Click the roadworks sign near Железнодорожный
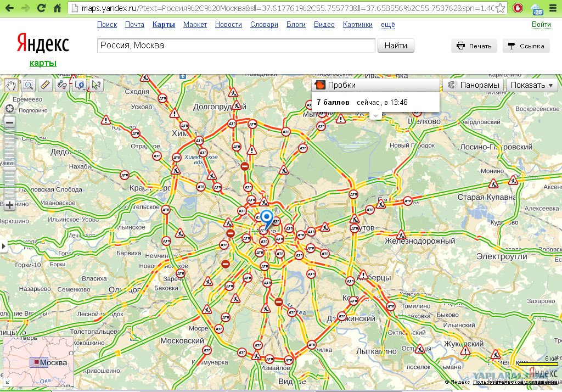Image resolution: width=562 pixels, height=392 pixels. click(x=401, y=235)
